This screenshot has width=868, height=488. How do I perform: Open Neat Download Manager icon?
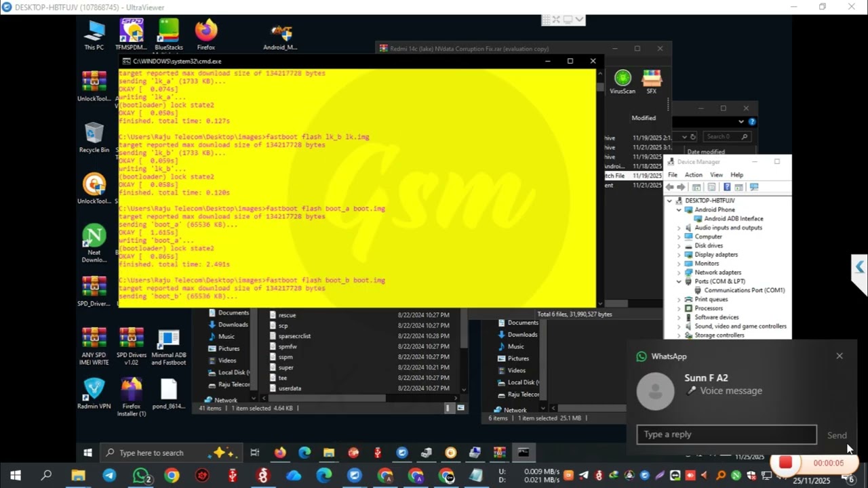[94, 243]
